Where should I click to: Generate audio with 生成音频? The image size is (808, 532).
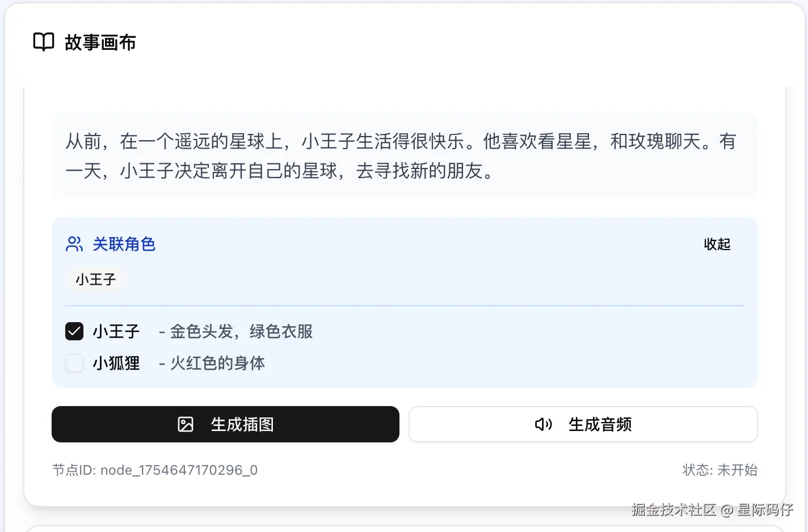pyautogui.click(x=583, y=424)
